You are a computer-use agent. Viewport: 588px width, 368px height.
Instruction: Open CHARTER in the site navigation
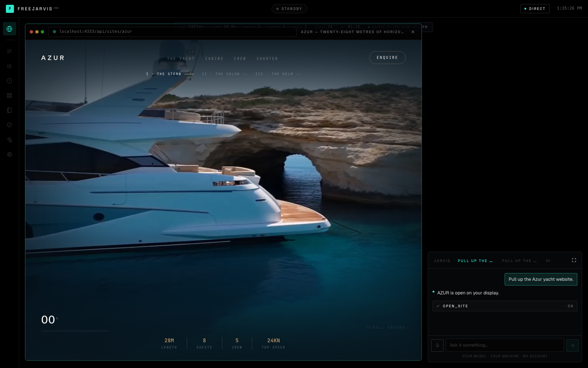click(267, 59)
